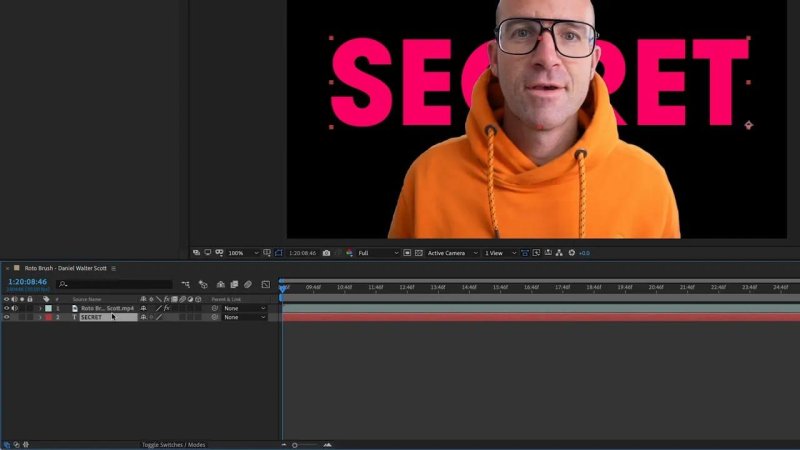Toggle the effects fx switch on layer 1
Image resolution: width=800 pixels, height=450 pixels.
point(166,308)
